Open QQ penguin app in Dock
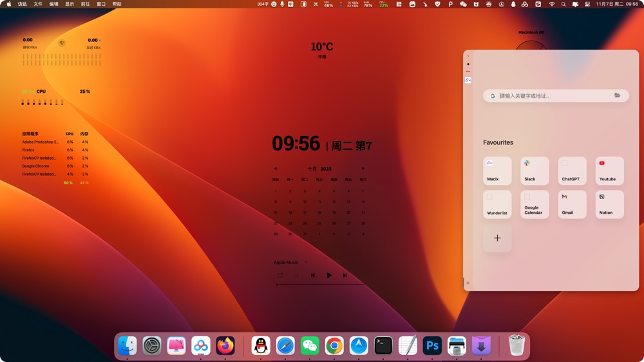Viewport: 644px width, 362px height. (x=261, y=345)
